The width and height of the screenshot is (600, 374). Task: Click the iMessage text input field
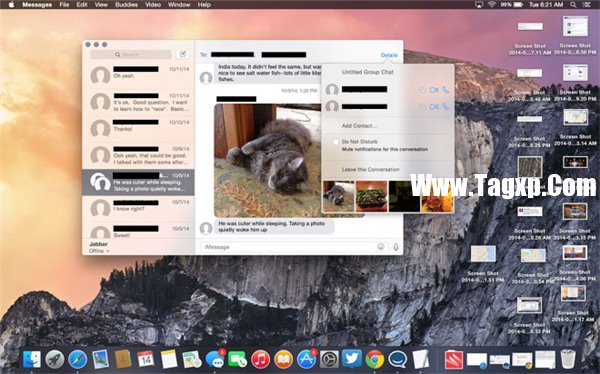coord(288,247)
